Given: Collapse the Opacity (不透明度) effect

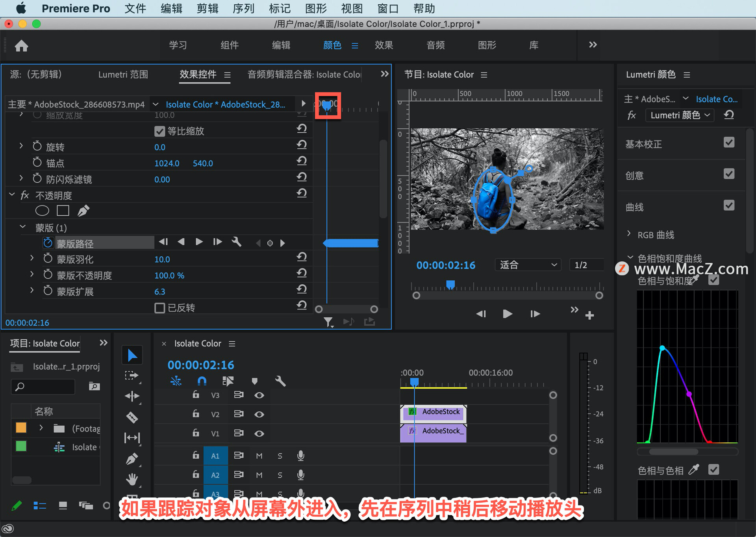Looking at the screenshot, I should pos(12,194).
